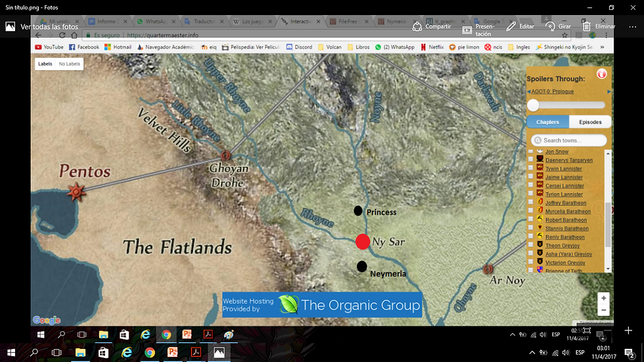Viewport: 644px width, 362px height.
Task: Click the Pentos star marker on map
Action: 76,192
